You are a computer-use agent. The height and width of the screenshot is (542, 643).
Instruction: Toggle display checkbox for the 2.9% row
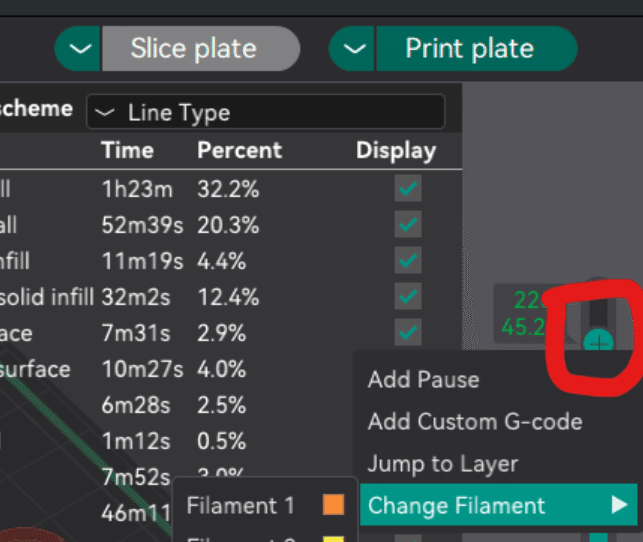click(408, 332)
